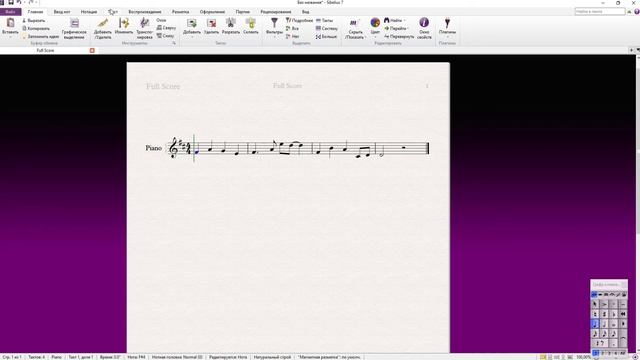Viewport: 640px width, 360px height.
Task: Close the Full Score tab with red button
Action: pyautogui.click(x=92, y=50)
